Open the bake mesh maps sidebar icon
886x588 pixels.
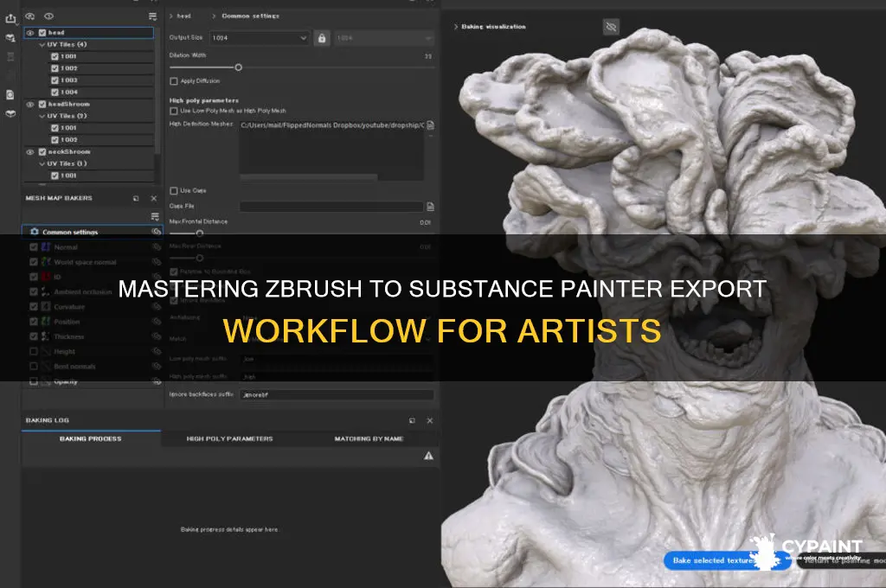point(10,38)
